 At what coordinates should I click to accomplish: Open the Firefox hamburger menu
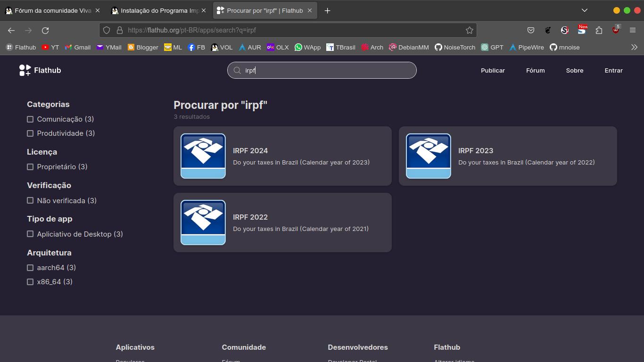click(633, 30)
